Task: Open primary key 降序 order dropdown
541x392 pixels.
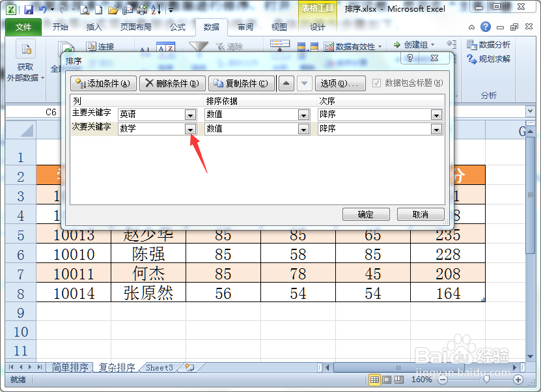Action: pyautogui.click(x=436, y=115)
